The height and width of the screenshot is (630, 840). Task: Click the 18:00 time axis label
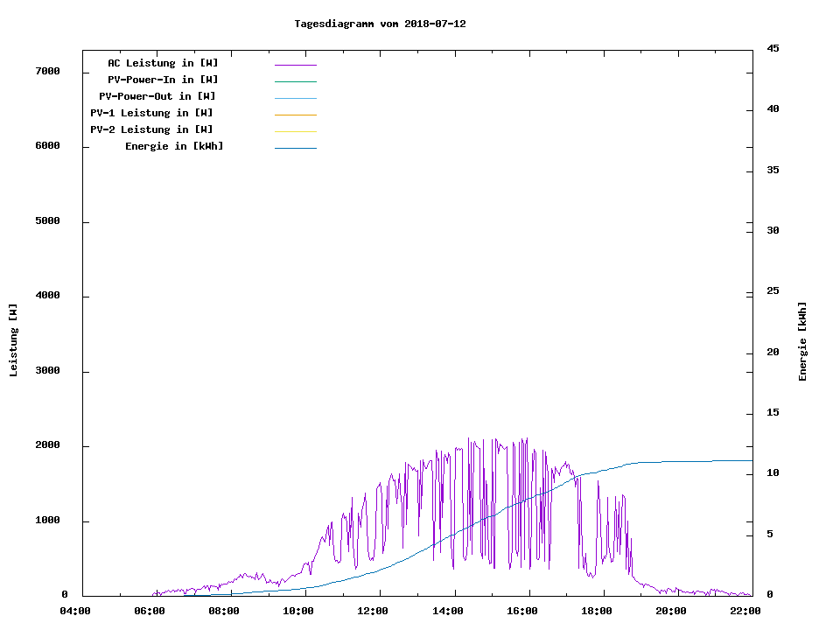point(597,611)
